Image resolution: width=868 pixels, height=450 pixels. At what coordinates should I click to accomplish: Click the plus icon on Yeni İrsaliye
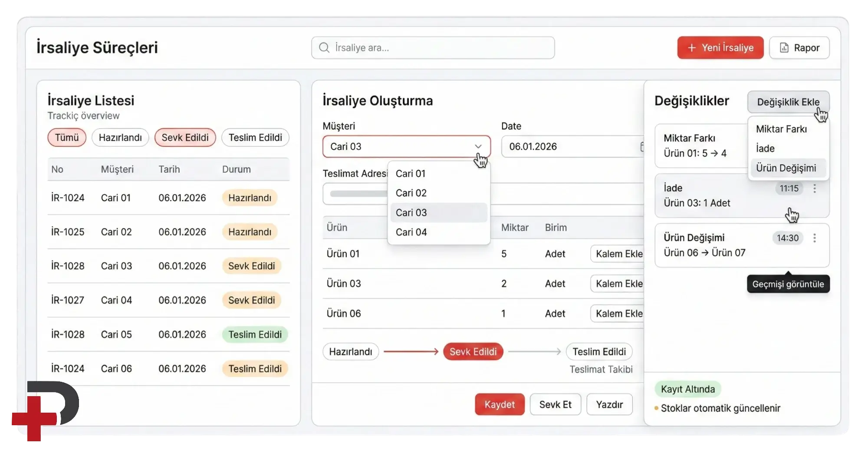692,48
